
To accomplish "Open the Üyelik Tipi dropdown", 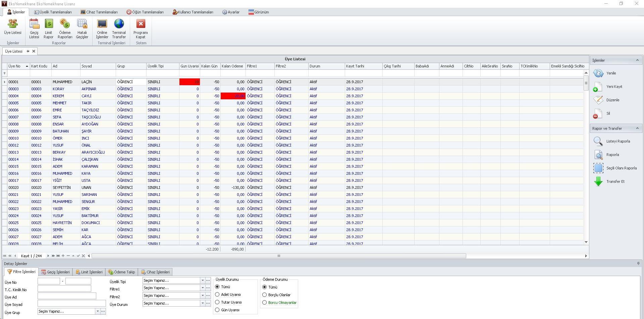I will pos(203,280).
